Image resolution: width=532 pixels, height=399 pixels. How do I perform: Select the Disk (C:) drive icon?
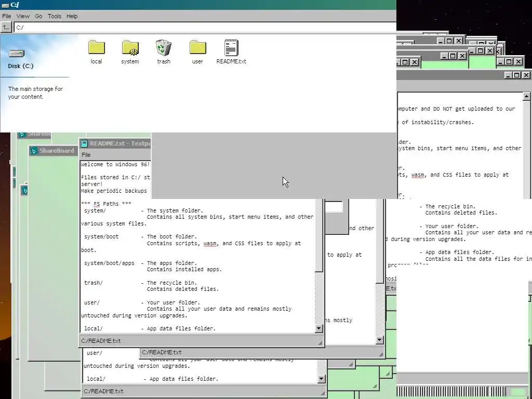(x=17, y=54)
